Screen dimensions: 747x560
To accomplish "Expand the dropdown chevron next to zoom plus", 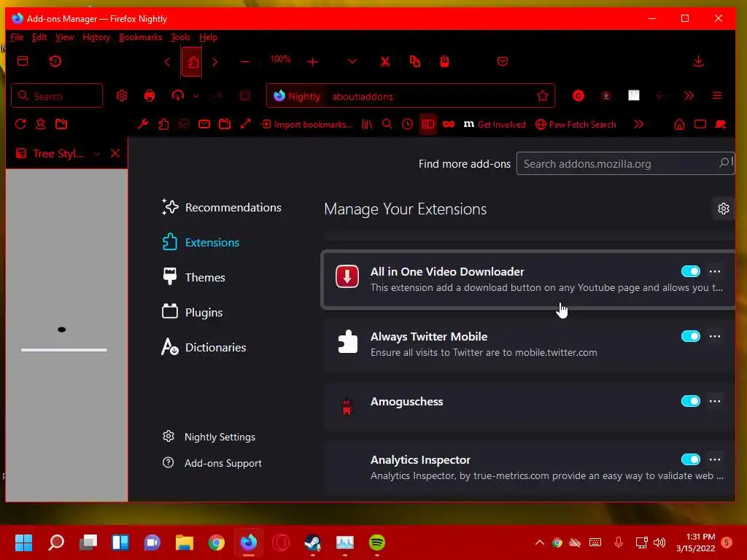I will tap(352, 61).
